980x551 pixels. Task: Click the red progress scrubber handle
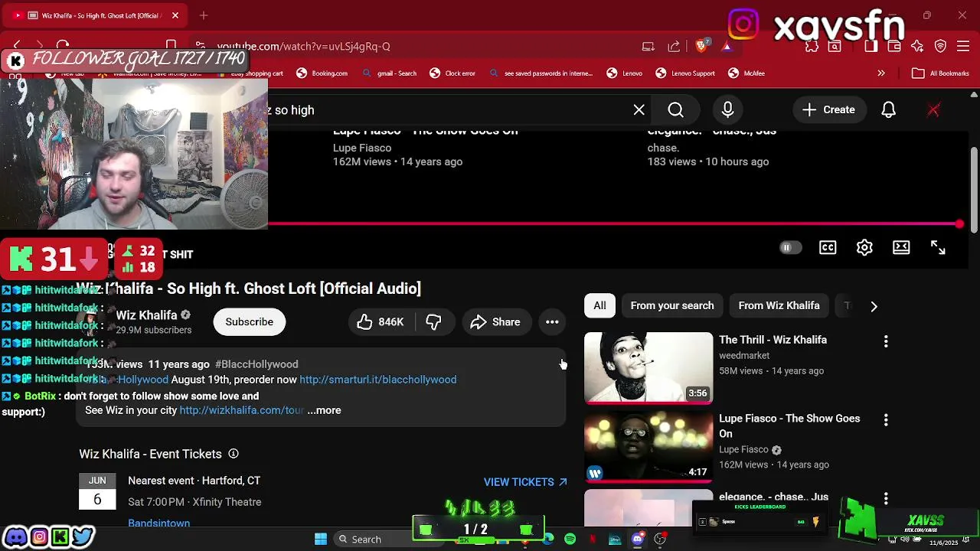[959, 224]
